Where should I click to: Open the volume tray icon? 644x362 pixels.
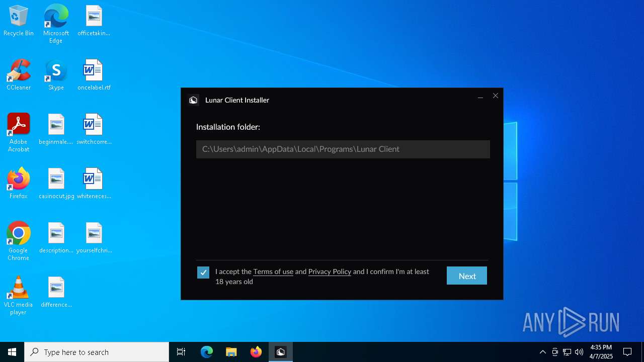point(579,352)
